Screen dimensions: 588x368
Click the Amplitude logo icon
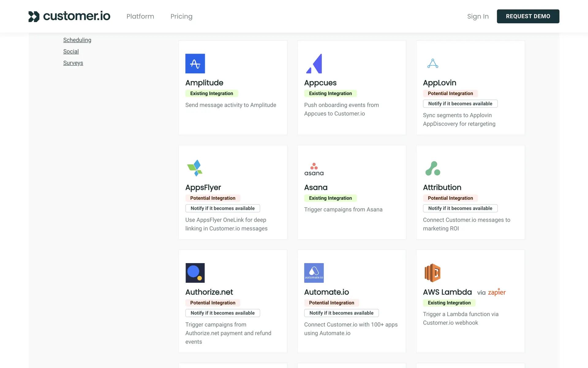(195, 63)
